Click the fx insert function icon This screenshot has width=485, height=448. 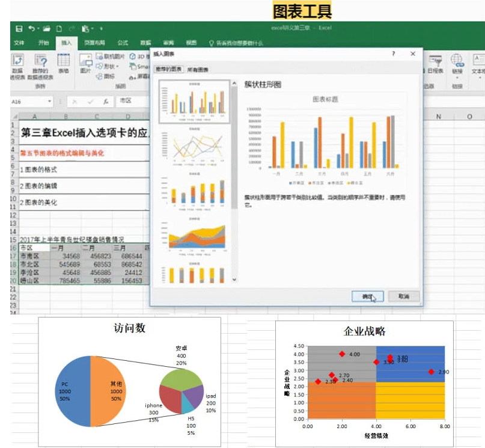click(x=105, y=101)
